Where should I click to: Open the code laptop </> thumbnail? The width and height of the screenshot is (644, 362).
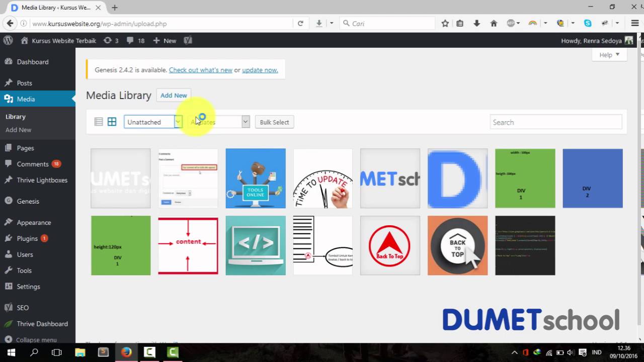pyautogui.click(x=256, y=245)
